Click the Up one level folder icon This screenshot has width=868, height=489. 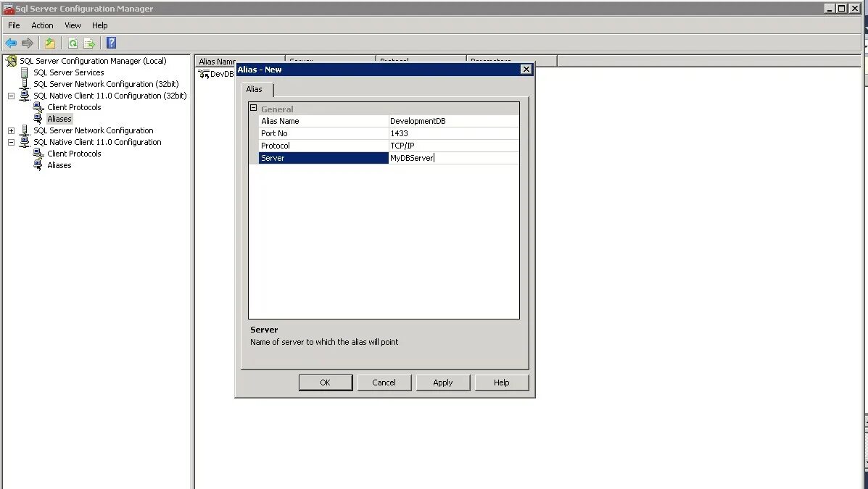click(50, 43)
